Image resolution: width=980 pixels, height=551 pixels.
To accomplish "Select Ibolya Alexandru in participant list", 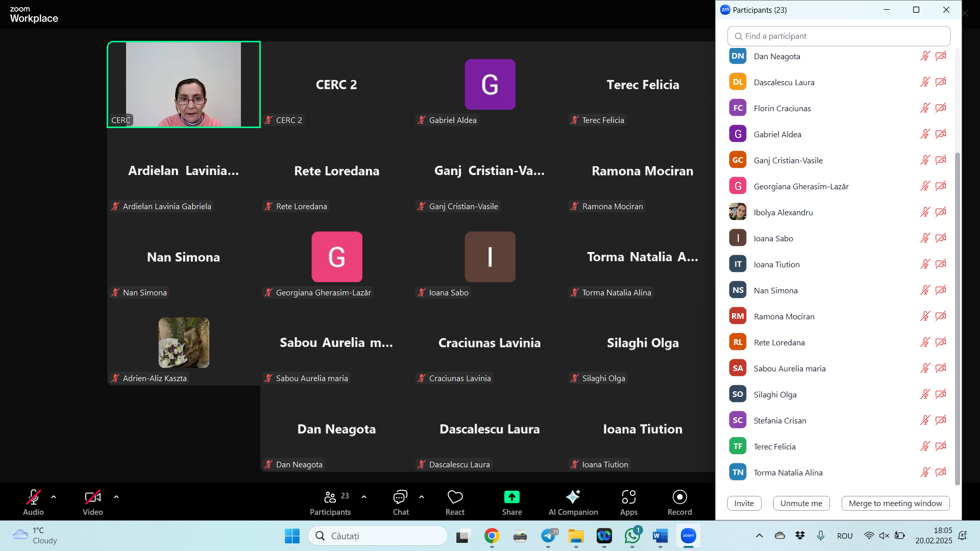I will [x=783, y=212].
